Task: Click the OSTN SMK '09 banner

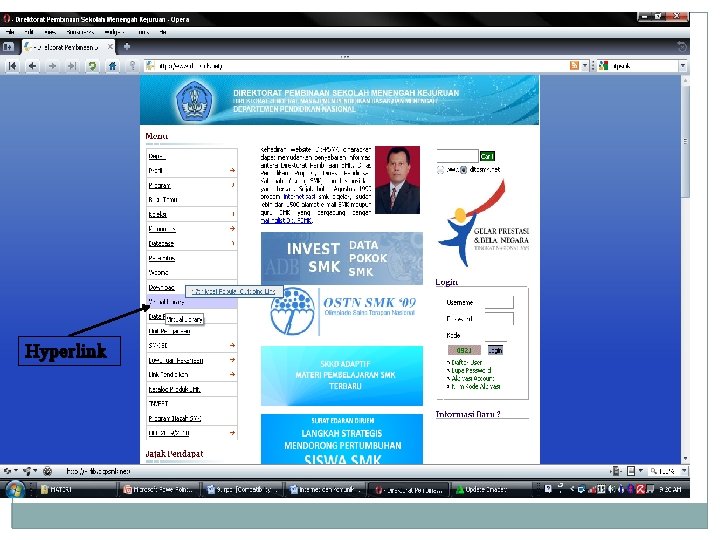Action: [342, 311]
